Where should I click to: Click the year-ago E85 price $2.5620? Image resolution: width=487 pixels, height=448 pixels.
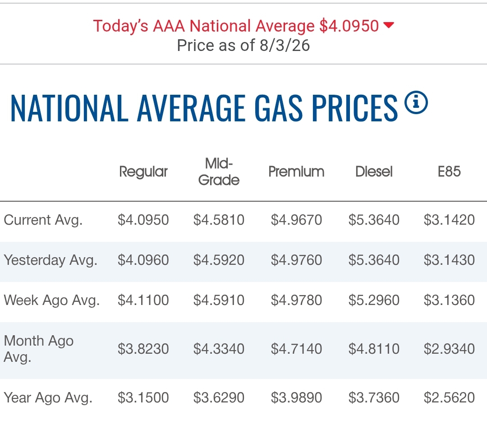[x=449, y=397]
